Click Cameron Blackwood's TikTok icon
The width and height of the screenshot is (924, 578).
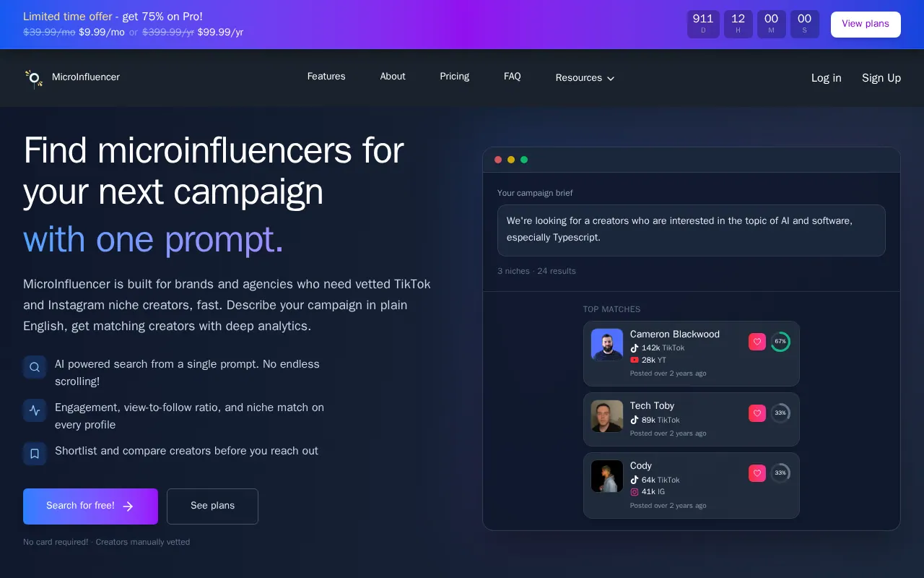coord(635,348)
